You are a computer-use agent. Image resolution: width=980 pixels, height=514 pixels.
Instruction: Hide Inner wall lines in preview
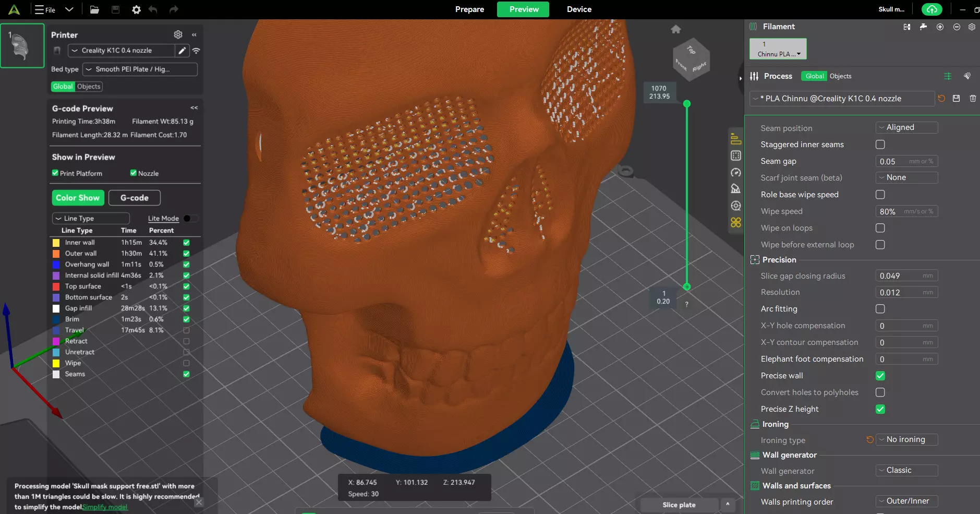click(186, 243)
